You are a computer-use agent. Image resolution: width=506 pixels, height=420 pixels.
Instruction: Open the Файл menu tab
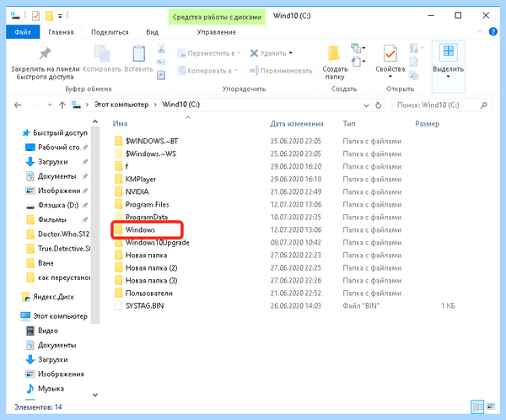[x=23, y=32]
